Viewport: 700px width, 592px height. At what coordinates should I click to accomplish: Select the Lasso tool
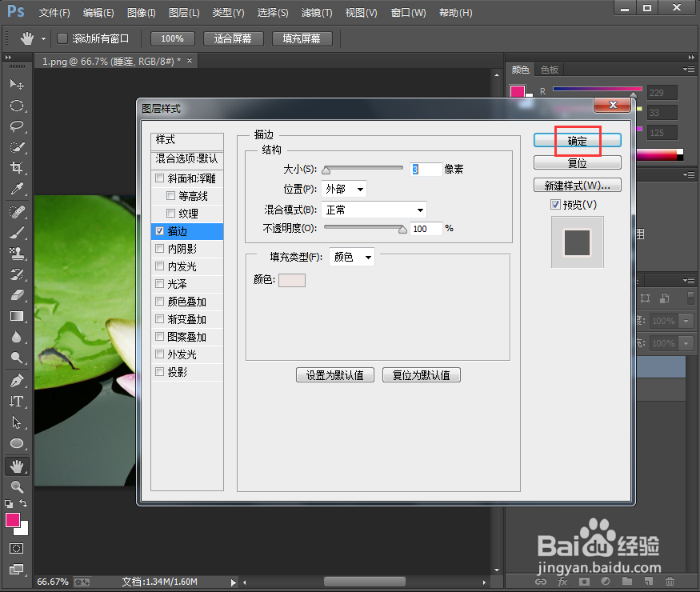[18, 126]
